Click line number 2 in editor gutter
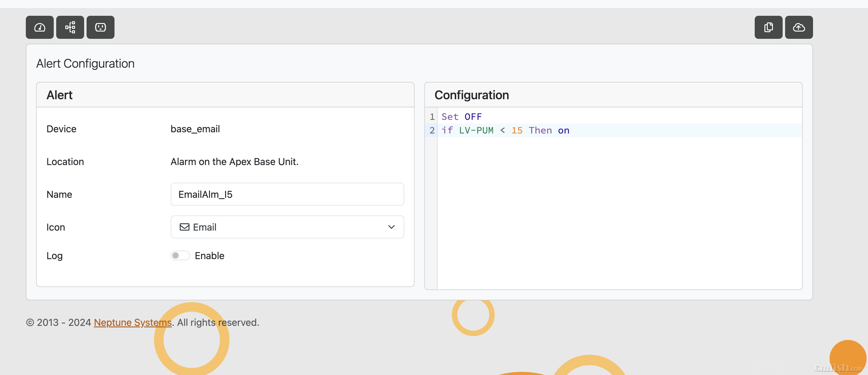The height and width of the screenshot is (375, 868). (432, 130)
